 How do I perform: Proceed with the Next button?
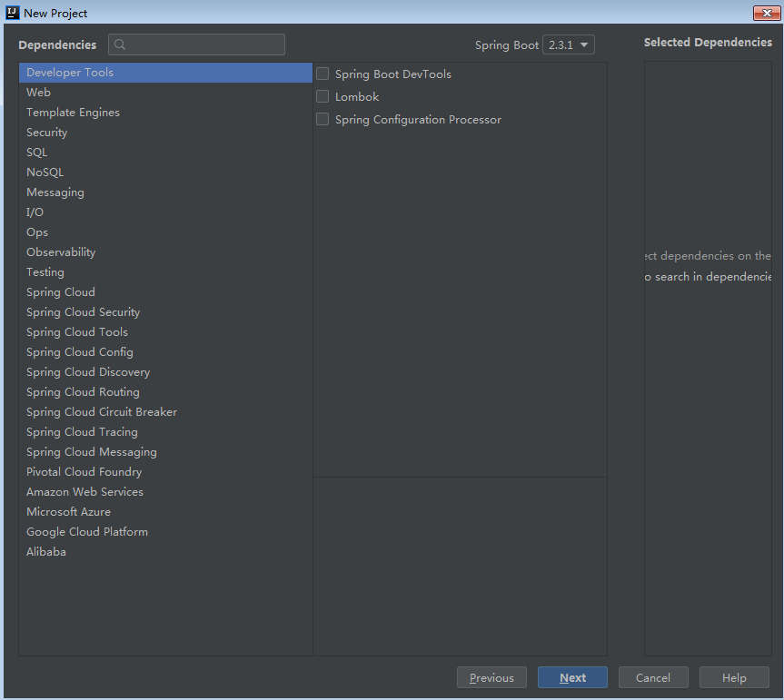pyautogui.click(x=572, y=677)
